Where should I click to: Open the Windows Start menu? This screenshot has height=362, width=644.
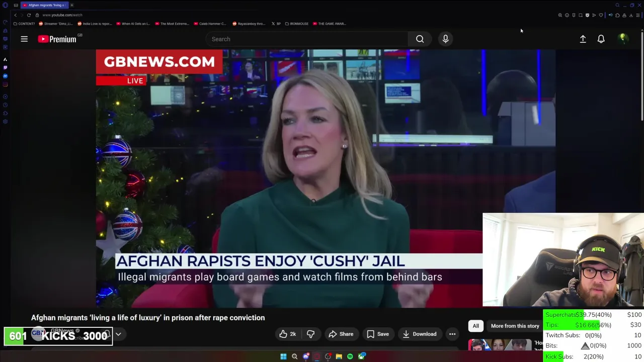(283, 356)
